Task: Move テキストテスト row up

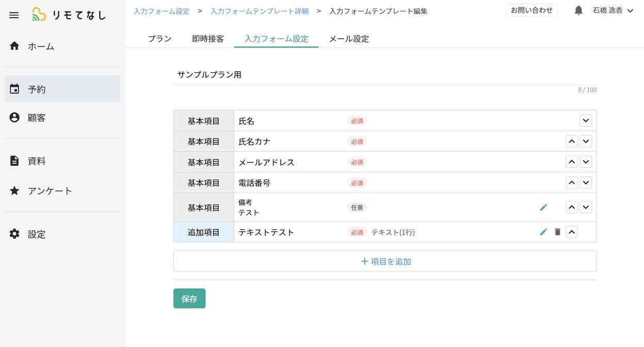Action: 572,232
